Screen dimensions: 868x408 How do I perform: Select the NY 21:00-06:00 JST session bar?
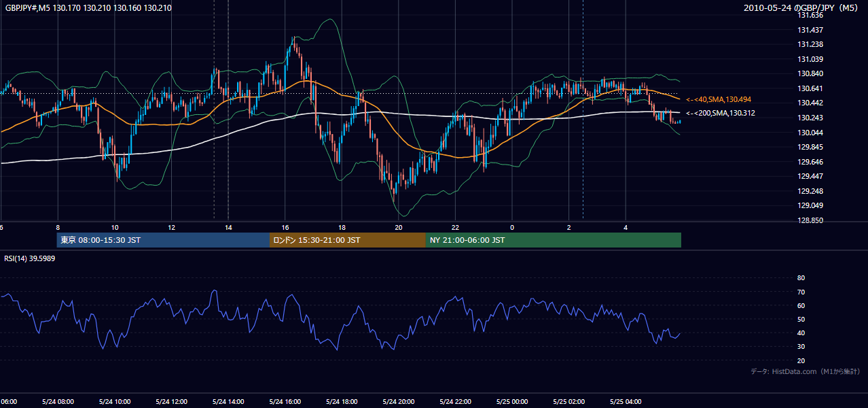[x=554, y=240]
